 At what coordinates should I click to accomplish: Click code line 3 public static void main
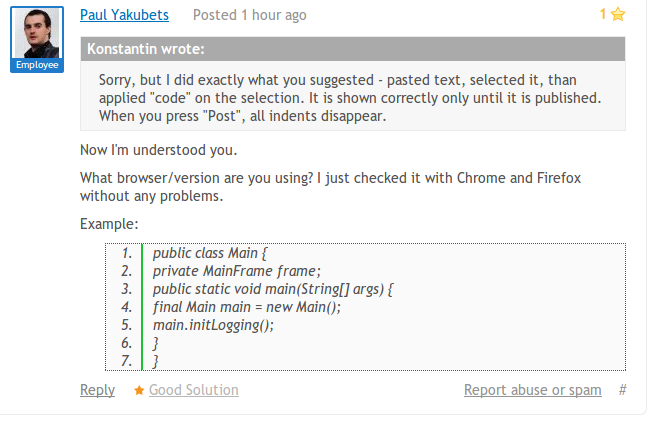(273, 289)
